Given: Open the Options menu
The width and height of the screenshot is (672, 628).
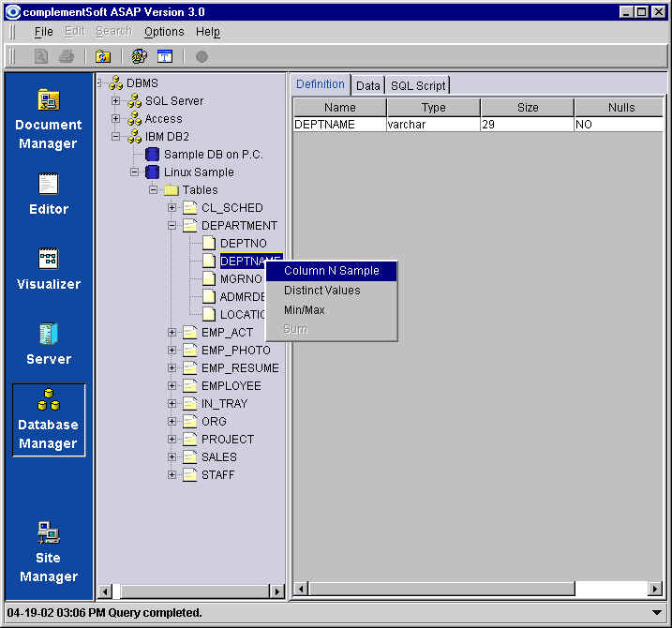Looking at the screenshot, I should point(164,32).
